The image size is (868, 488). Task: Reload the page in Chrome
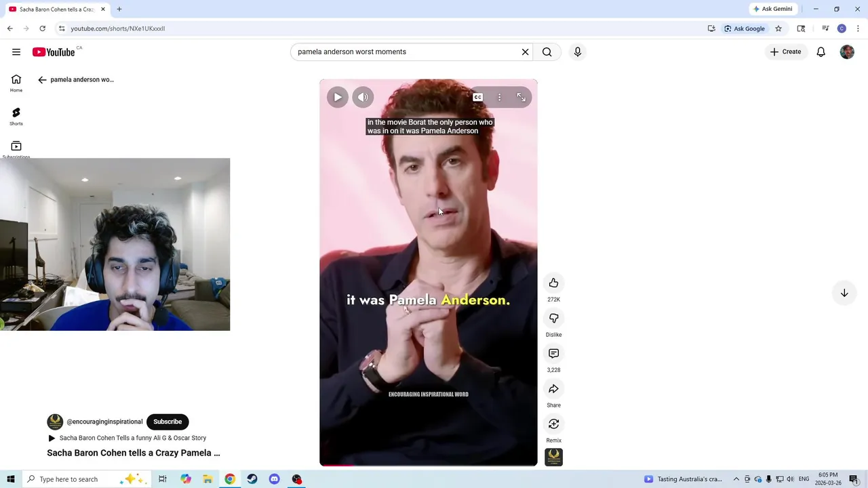(x=42, y=28)
